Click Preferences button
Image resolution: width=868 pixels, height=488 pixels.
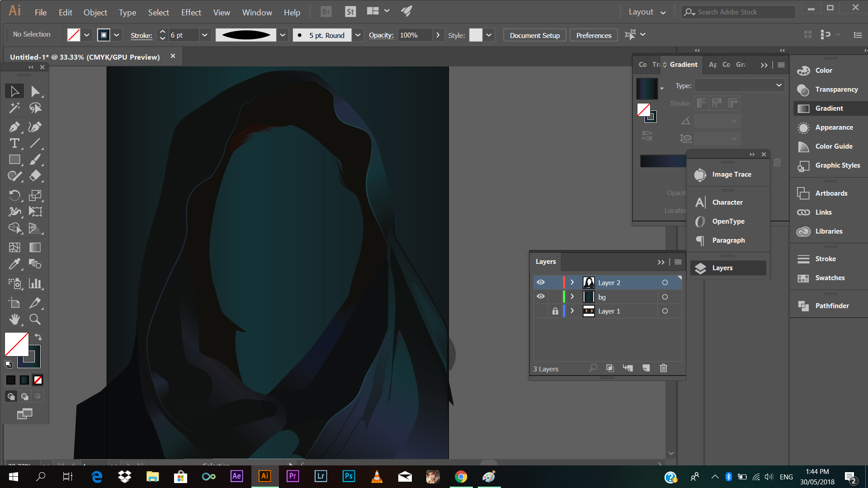[x=594, y=35]
